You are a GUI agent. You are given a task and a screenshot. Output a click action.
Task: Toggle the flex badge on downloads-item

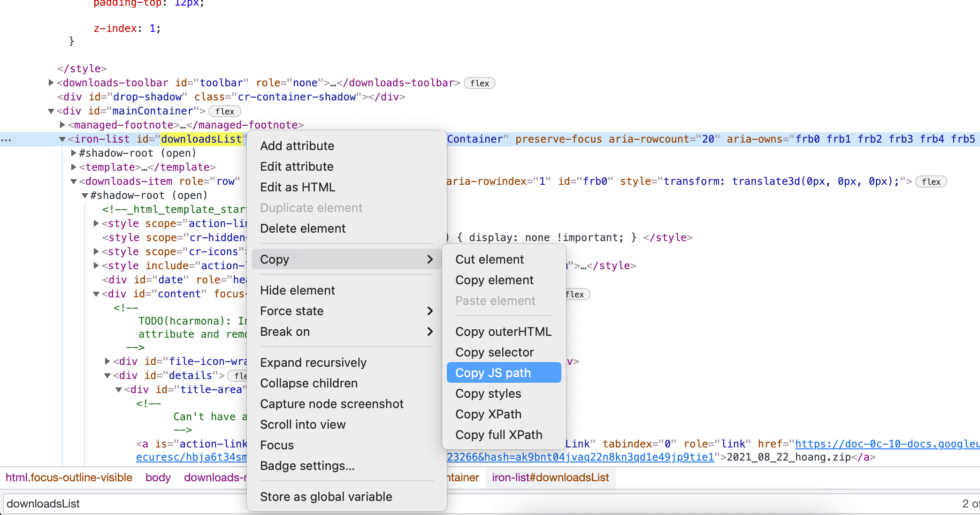click(x=931, y=182)
